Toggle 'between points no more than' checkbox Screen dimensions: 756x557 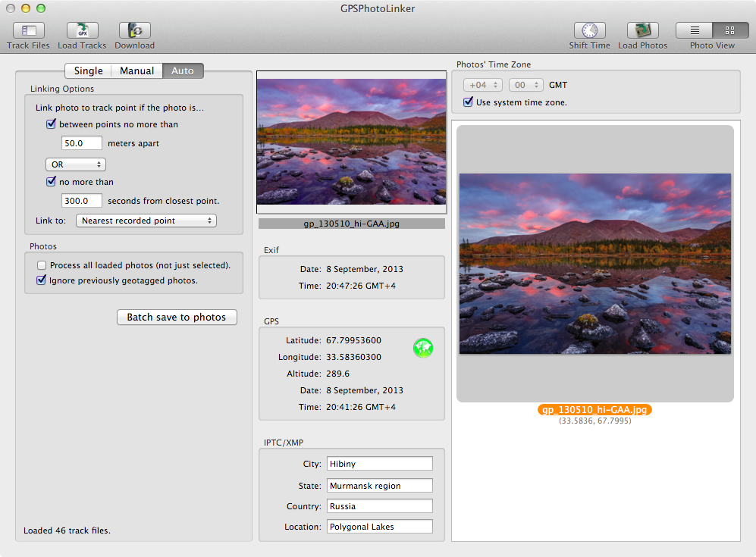click(51, 124)
